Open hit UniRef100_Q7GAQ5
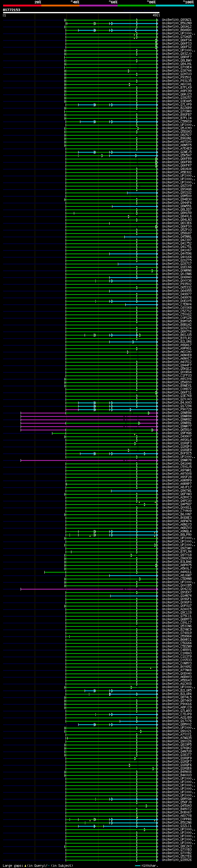Screen dimensions: 197x868 point(176,37)
